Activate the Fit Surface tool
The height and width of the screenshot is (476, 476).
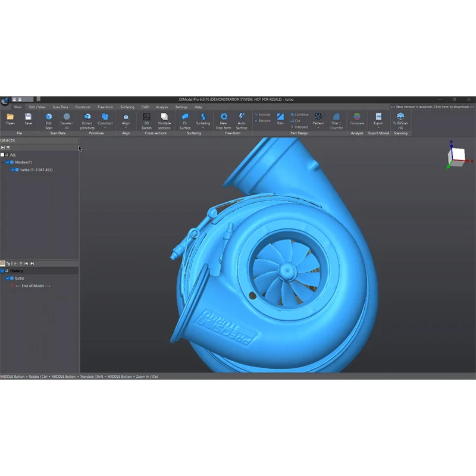coord(185,121)
